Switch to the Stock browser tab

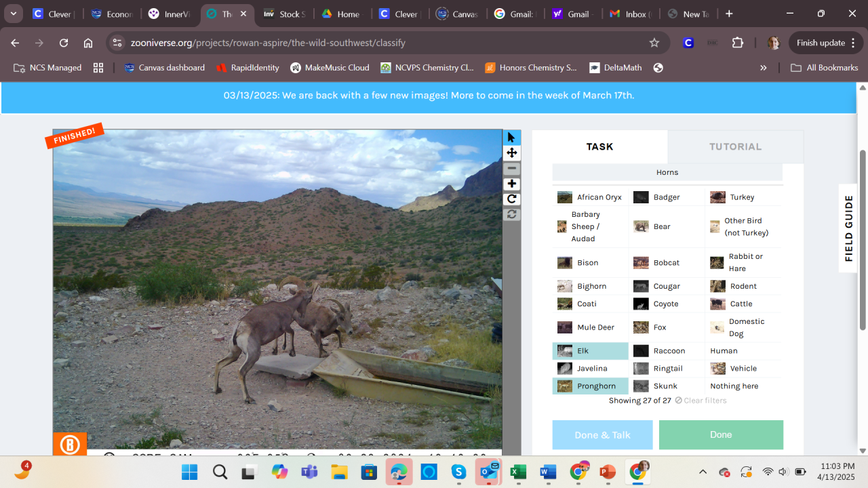click(285, 14)
